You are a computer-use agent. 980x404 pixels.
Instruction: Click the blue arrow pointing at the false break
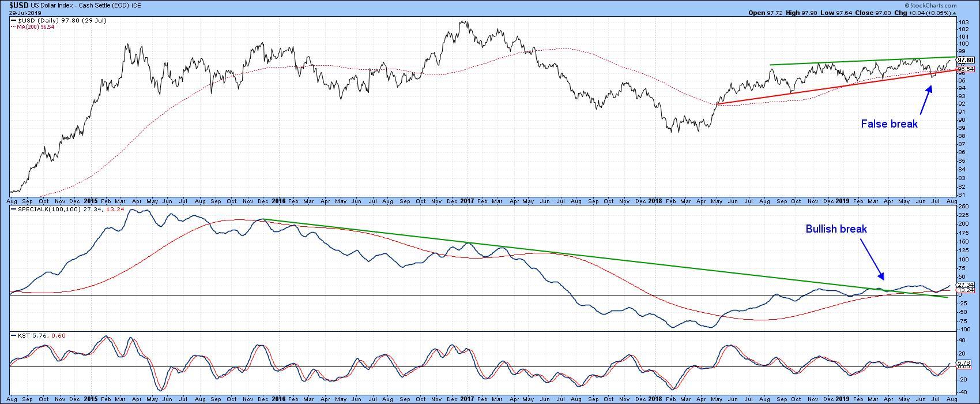pos(925,100)
